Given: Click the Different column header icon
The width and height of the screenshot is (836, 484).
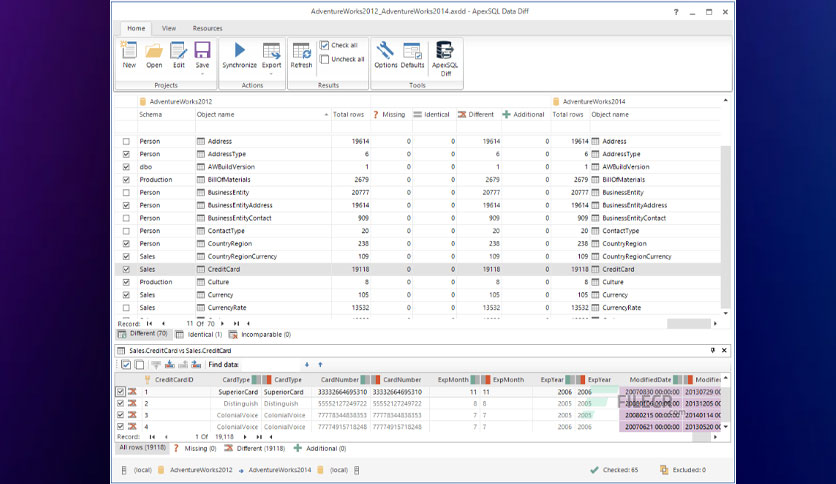Looking at the screenshot, I should click(x=462, y=115).
